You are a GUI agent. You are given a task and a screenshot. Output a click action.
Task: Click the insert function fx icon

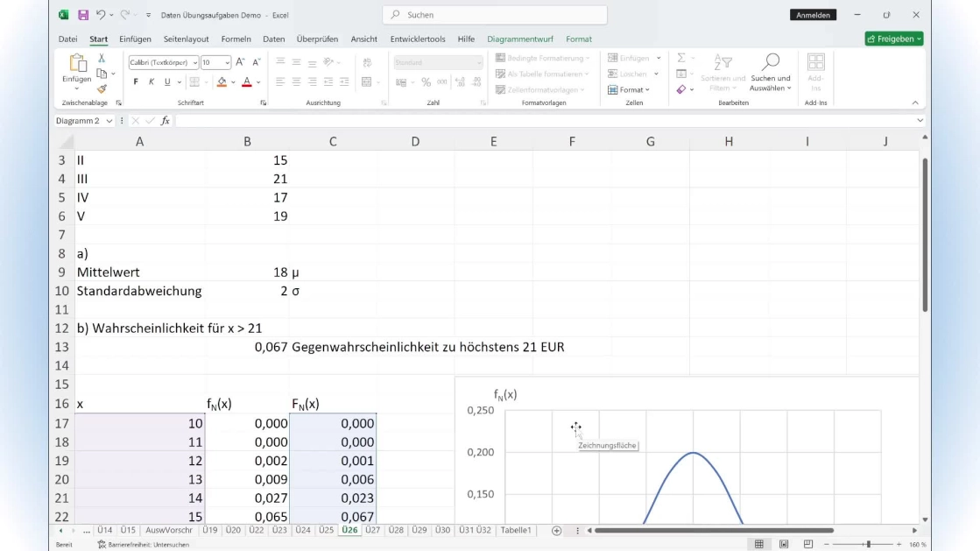[165, 121]
